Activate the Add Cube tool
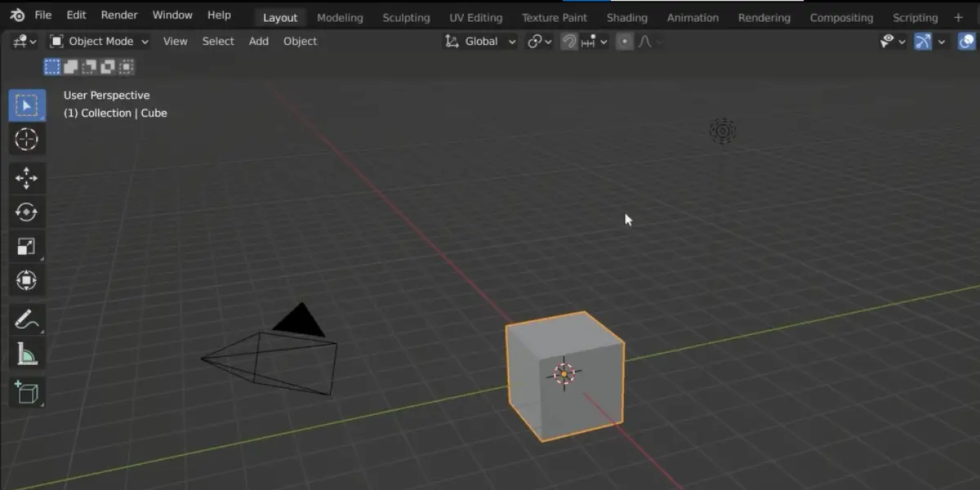The width and height of the screenshot is (980, 490). [27, 392]
